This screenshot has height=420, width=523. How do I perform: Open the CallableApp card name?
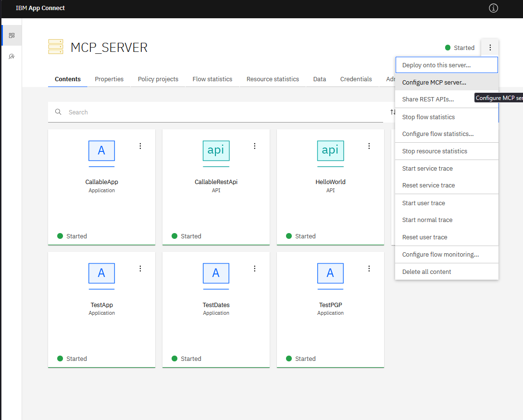[x=102, y=182]
